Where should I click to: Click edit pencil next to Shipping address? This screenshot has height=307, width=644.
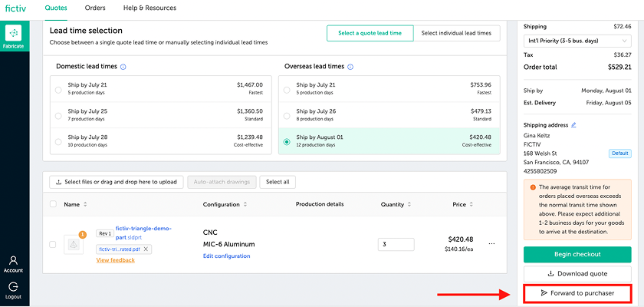click(573, 124)
